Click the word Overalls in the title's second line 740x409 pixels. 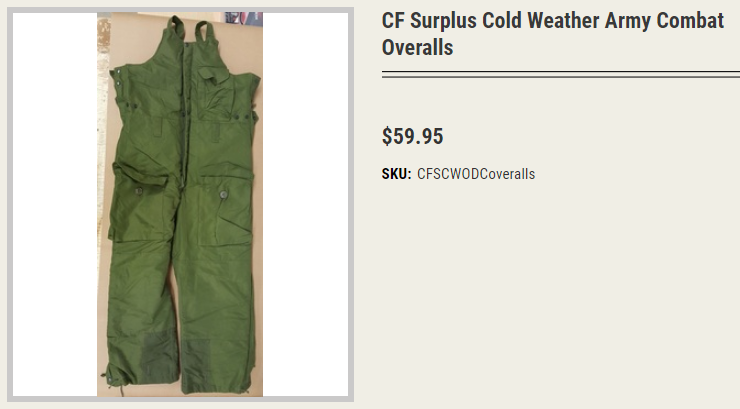(417, 48)
